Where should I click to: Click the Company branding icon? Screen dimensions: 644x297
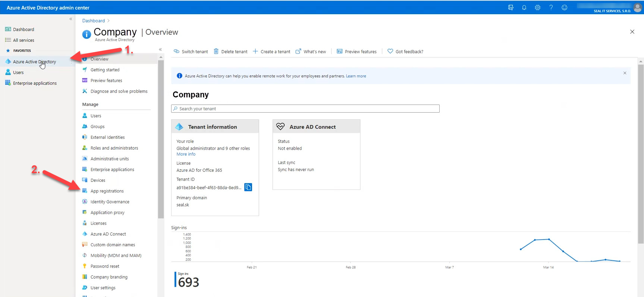[85, 277]
